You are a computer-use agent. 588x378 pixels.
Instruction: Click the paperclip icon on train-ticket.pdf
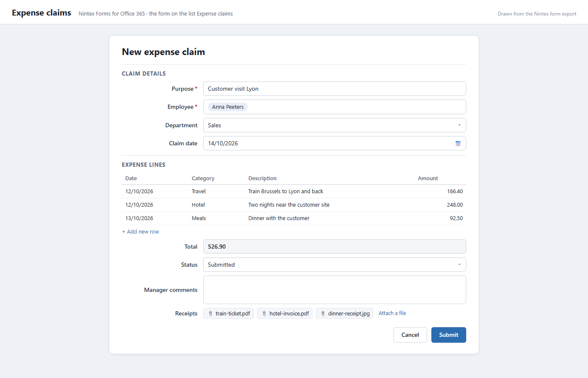(210, 314)
